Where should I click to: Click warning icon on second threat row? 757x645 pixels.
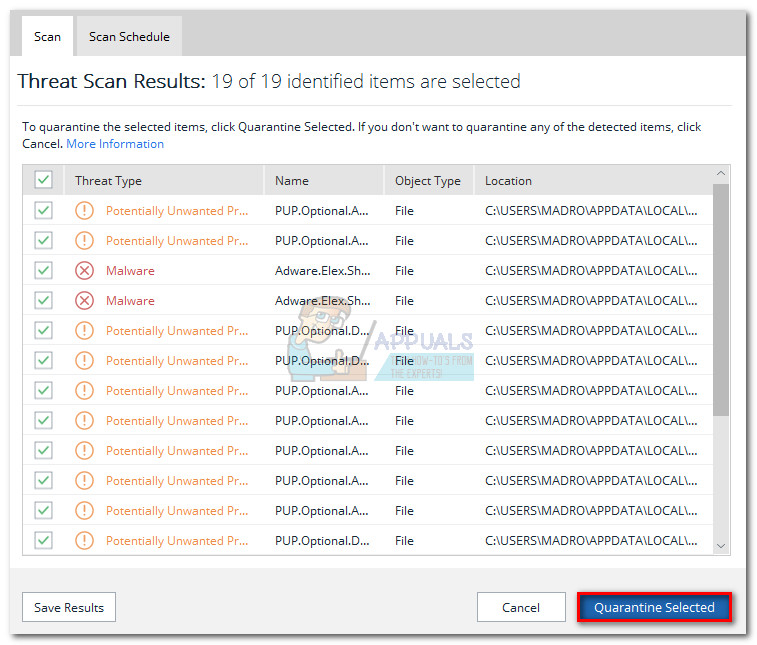tap(85, 240)
